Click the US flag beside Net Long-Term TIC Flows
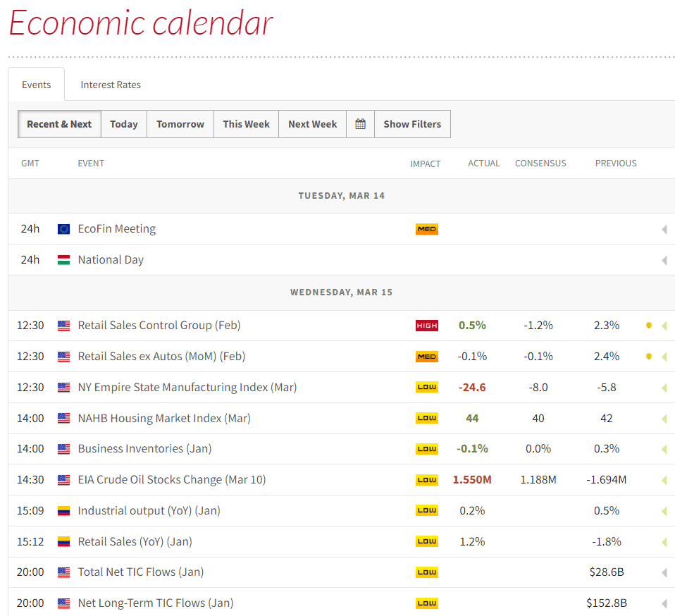The width and height of the screenshot is (675, 616). pyautogui.click(x=63, y=603)
